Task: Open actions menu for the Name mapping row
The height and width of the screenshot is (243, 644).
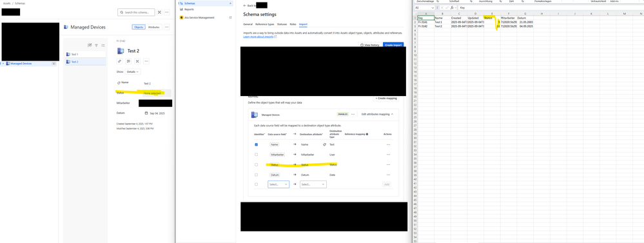Action: (x=388, y=144)
